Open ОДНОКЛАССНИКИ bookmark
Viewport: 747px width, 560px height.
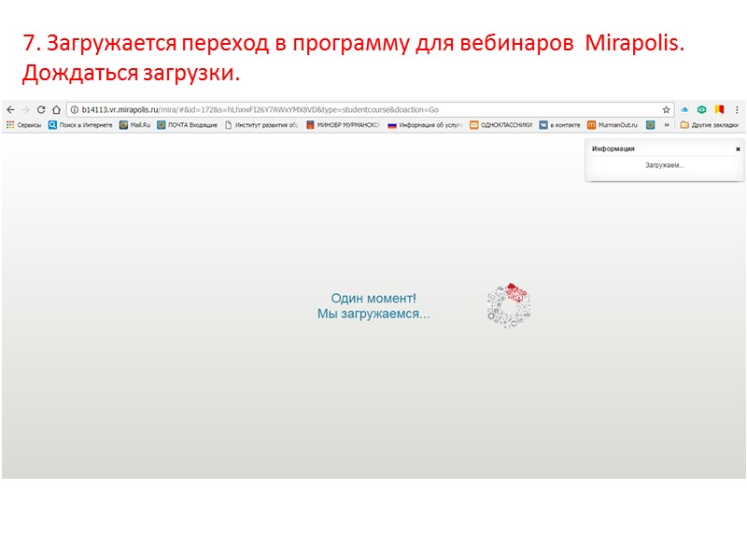point(501,125)
